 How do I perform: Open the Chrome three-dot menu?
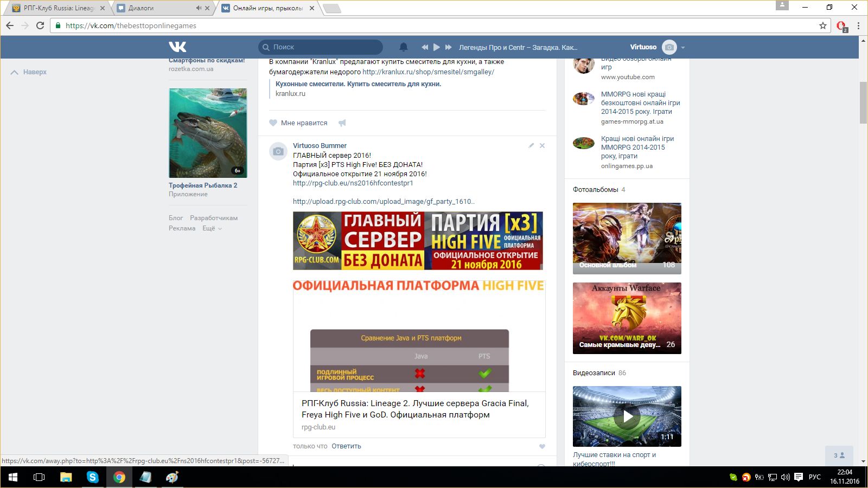(x=858, y=25)
